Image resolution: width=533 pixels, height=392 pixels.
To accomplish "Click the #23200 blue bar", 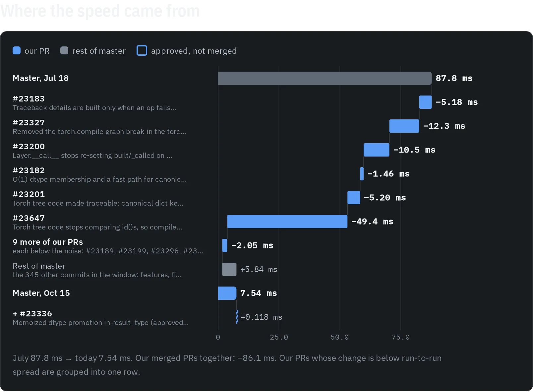I will coord(376,150).
